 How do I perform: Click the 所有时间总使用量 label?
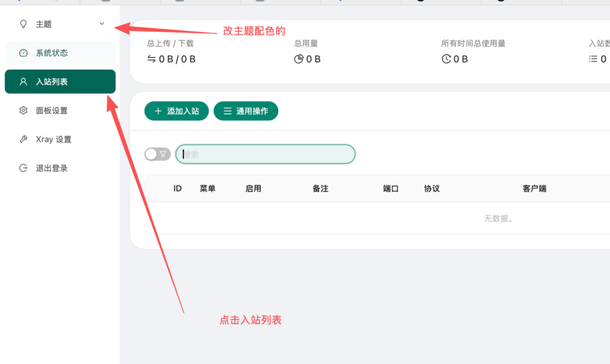point(473,43)
